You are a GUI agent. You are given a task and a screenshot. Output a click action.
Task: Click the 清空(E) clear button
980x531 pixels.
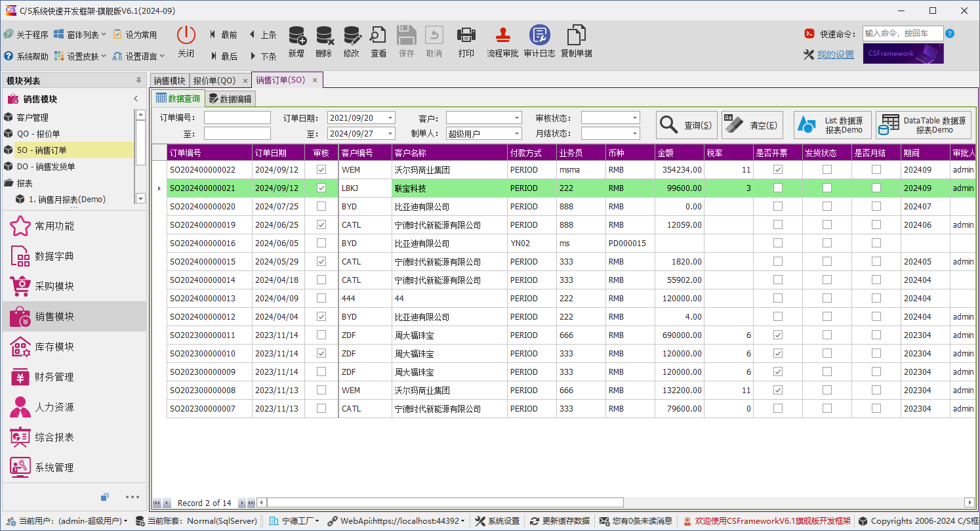752,125
